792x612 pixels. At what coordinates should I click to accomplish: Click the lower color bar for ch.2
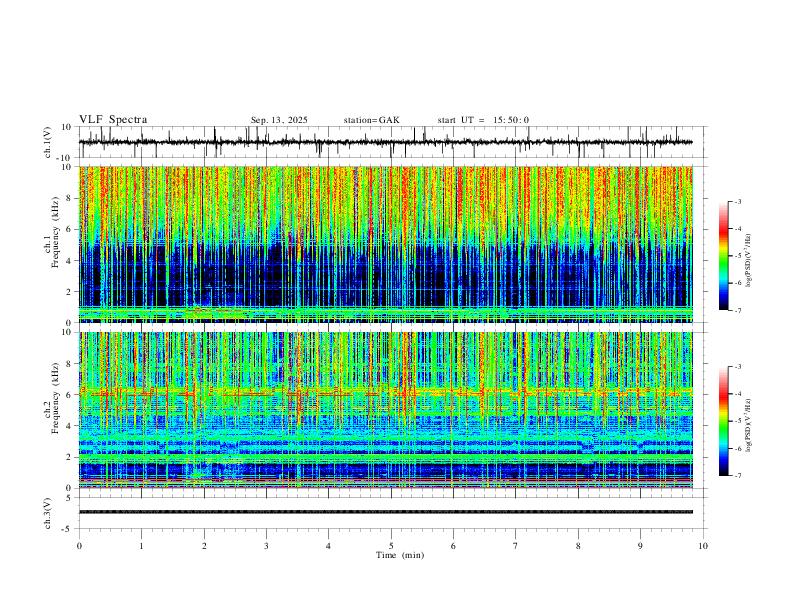pyautogui.click(x=724, y=421)
